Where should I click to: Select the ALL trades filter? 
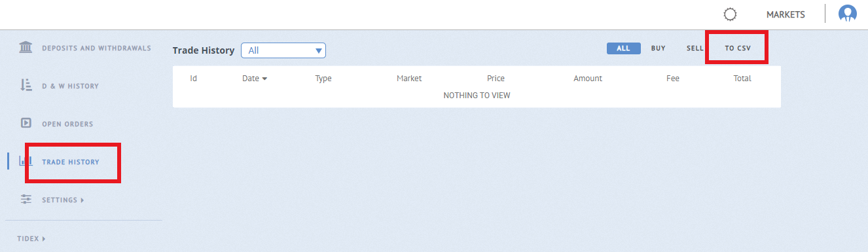pos(623,48)
